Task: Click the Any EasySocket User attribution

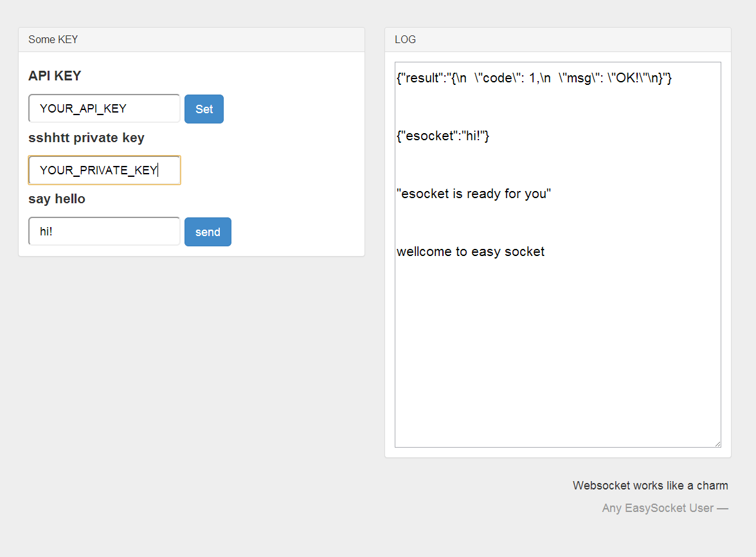Action: 665,508
